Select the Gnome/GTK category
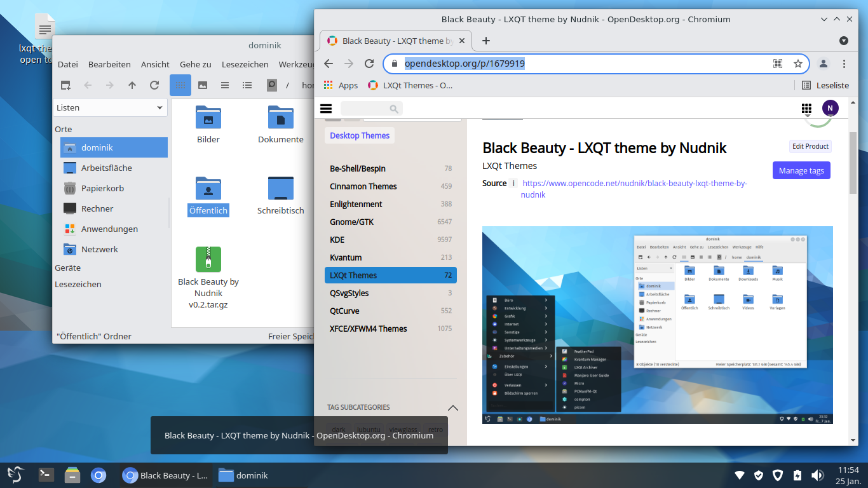This screenshot has width=868, height=488. pos(391,222)
